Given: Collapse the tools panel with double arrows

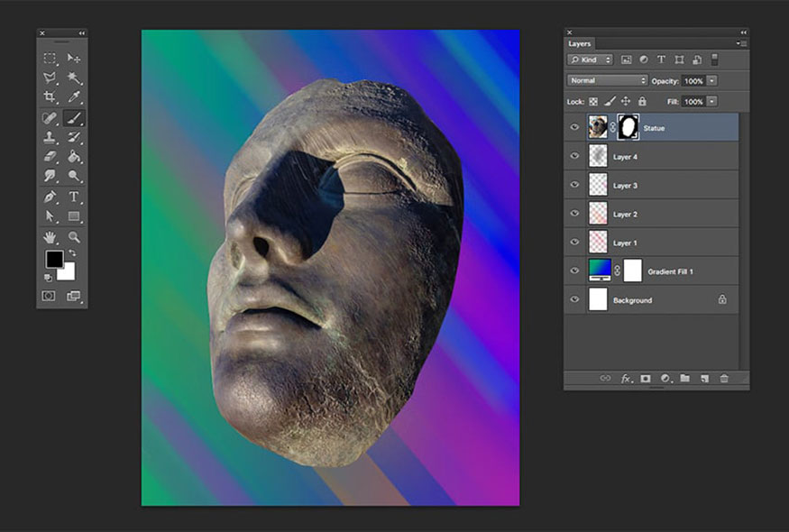Looking at the screenshot, I should tap(81, 33).
